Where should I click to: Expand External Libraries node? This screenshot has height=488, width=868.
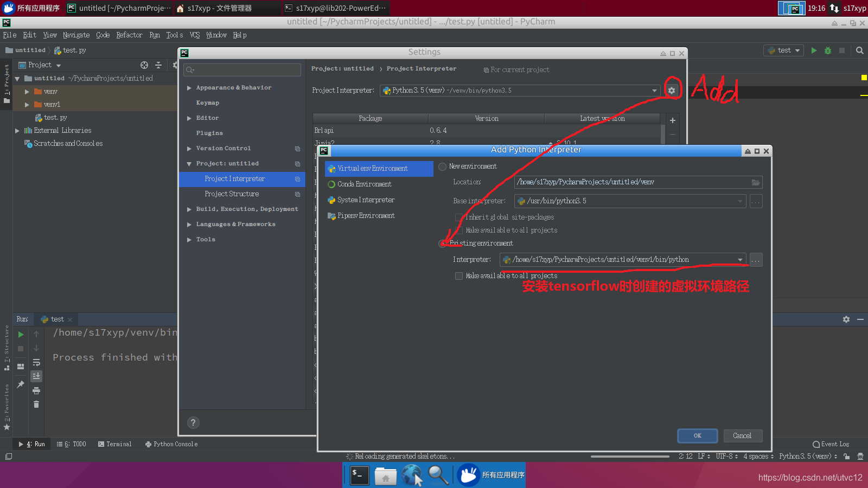pos(17,131)
